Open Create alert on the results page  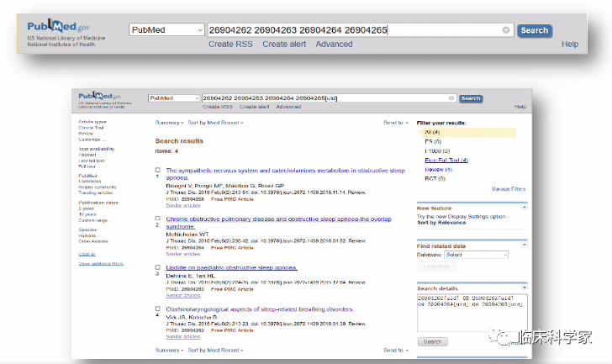[x=255, y=107]
